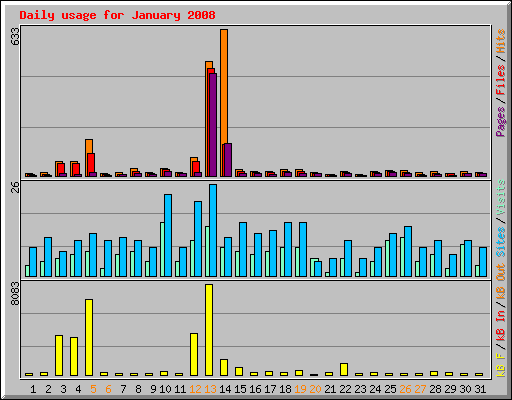Click orange weekend day label "13"
This screenshot has width=512, height=400.
tap(210, 389)
